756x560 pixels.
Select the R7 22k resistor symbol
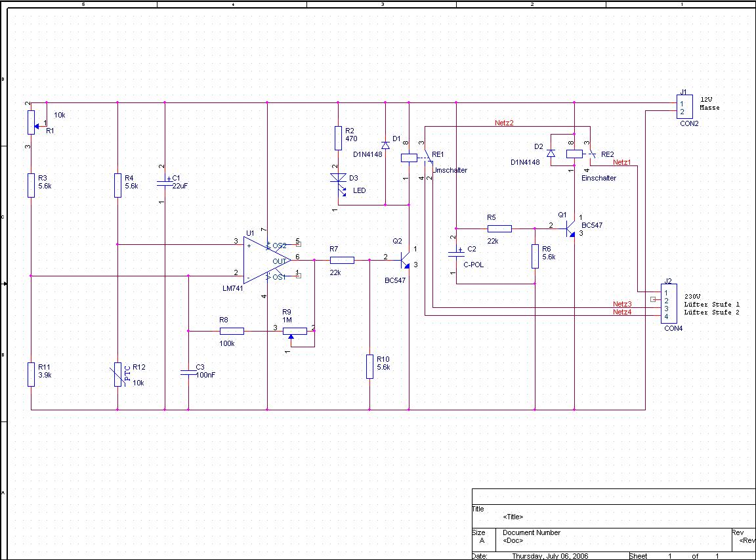tap(342, 261)
